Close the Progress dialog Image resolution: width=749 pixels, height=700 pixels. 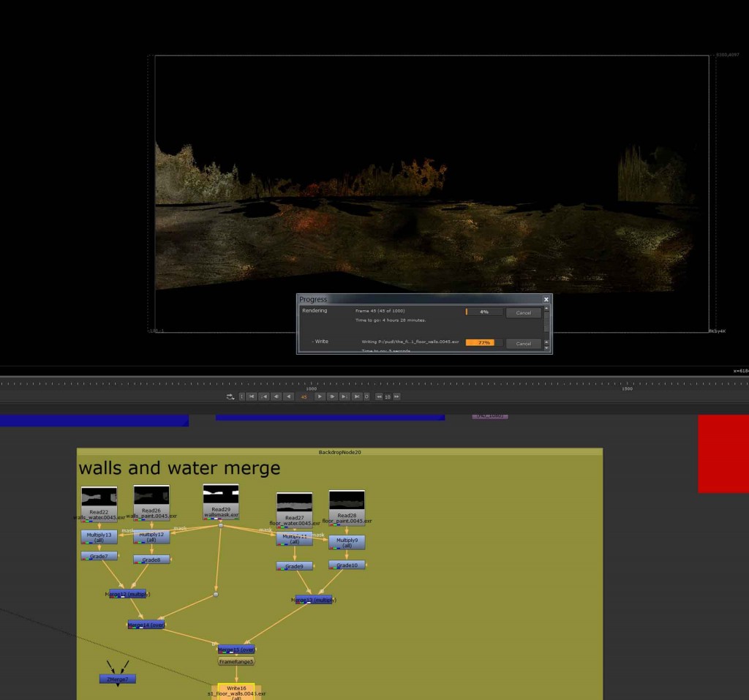pyautogui.click(x=546, y=299)
